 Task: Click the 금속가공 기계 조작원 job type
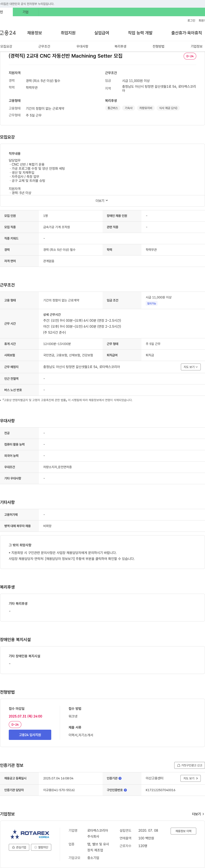pyautogui.click(x=57, y=227)
